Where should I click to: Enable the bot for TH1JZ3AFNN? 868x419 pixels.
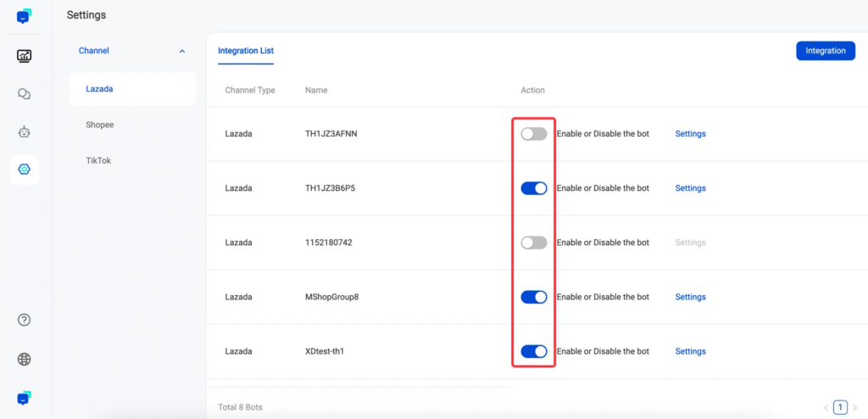(534, 133)
